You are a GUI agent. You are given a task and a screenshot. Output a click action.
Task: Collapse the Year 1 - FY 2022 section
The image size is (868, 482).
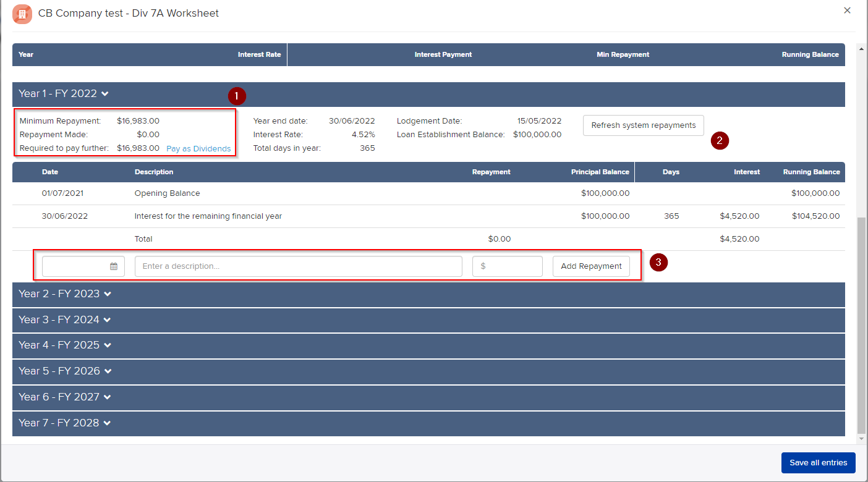click(64, 94)
